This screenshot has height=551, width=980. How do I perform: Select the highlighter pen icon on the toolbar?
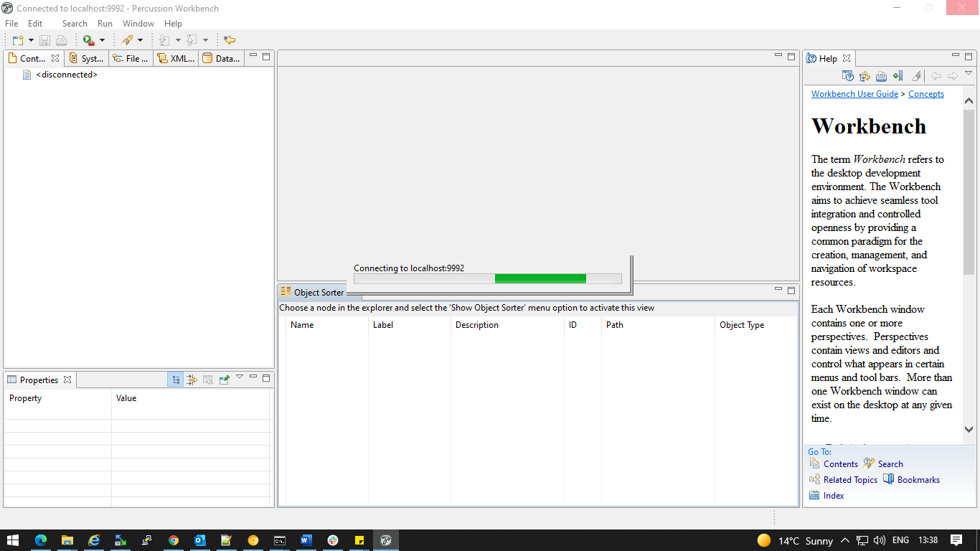(128, 39)
